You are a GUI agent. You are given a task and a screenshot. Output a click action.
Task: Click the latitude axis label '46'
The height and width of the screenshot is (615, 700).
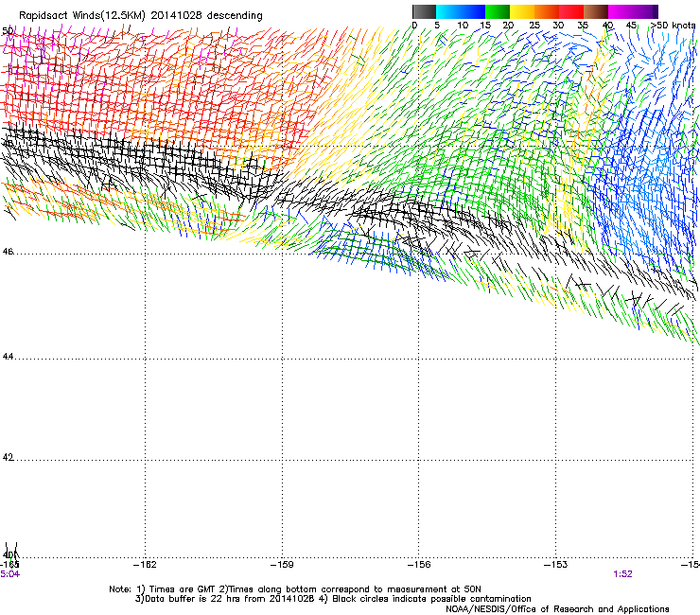8,252
